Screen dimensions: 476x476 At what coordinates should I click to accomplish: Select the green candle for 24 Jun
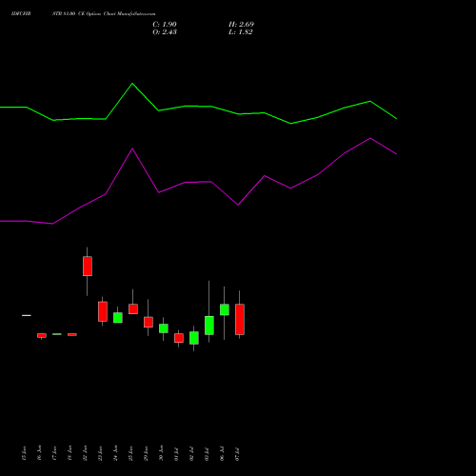pos(118,318)
